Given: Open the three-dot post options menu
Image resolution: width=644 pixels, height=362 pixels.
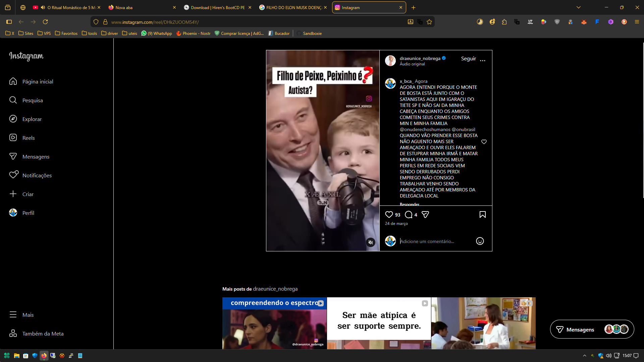Looking at the screenshot, I should point(482,60).
